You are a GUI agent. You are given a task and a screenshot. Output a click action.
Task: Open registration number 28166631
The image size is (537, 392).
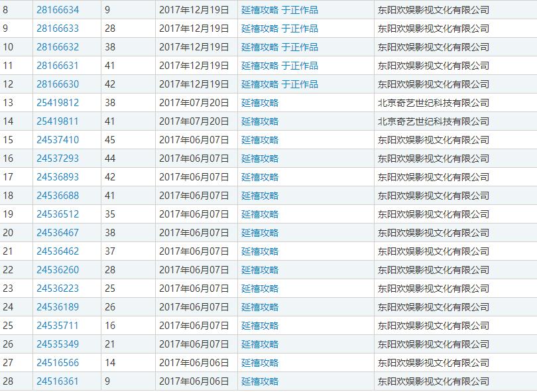58,66
